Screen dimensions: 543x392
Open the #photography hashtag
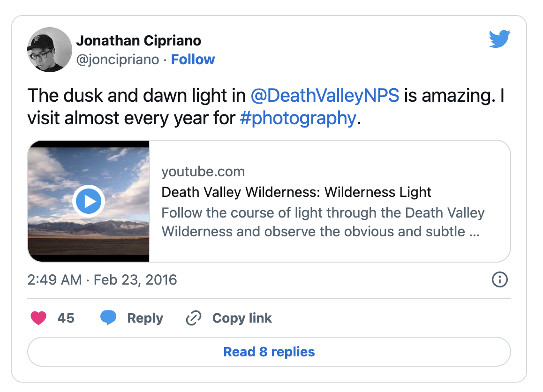[298, 118]
